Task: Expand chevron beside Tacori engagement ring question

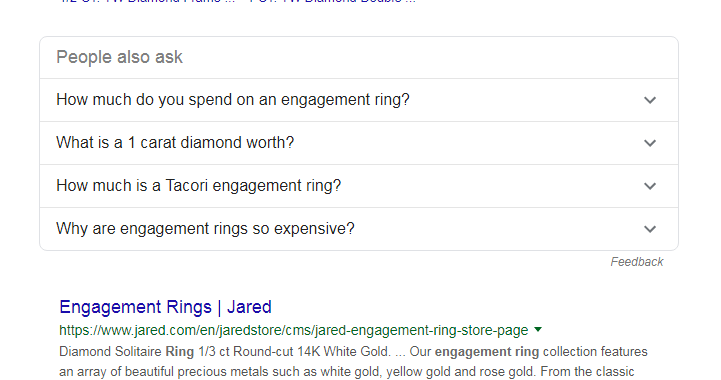Action: tap(650, 186)
